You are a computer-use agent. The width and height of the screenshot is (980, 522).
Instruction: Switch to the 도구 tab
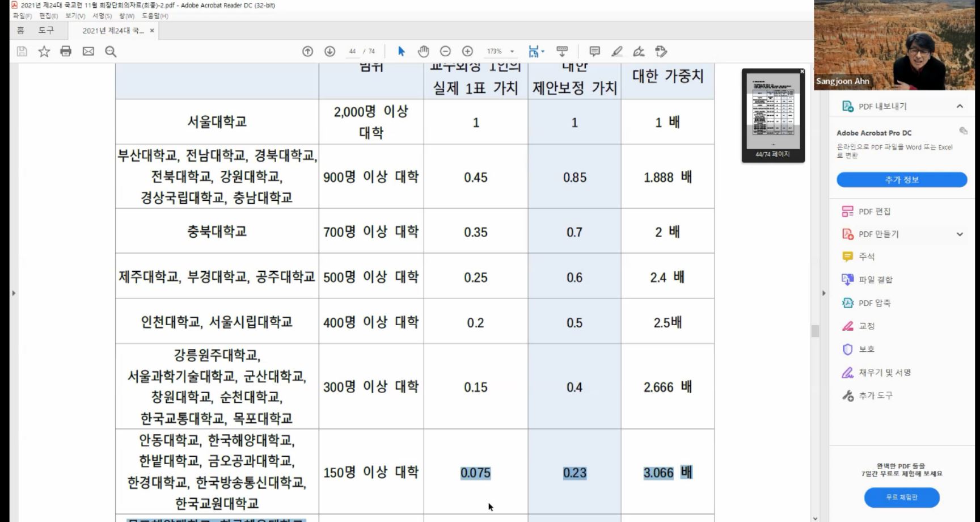point(46,30)
